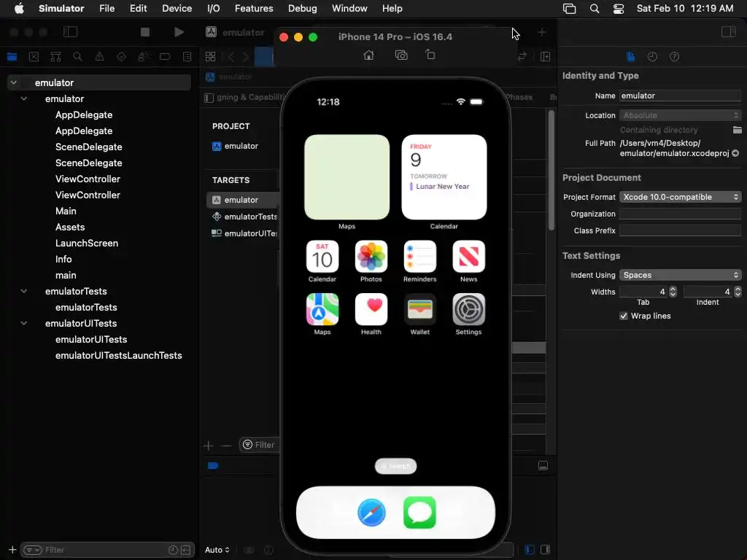The image size is (747, 560).
Task: Open the Indent Using Spaces dropdown
Action: [x=681, y=275]
